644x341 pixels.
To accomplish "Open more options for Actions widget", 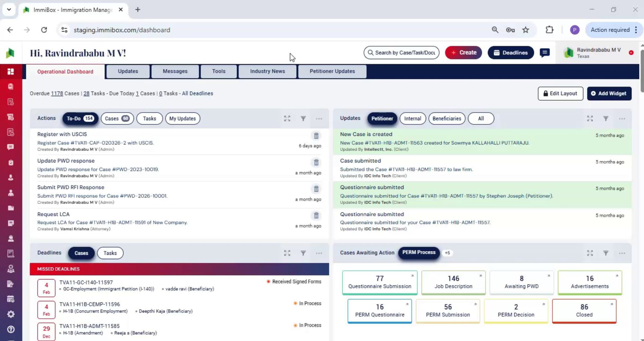I will click(319, 118).
